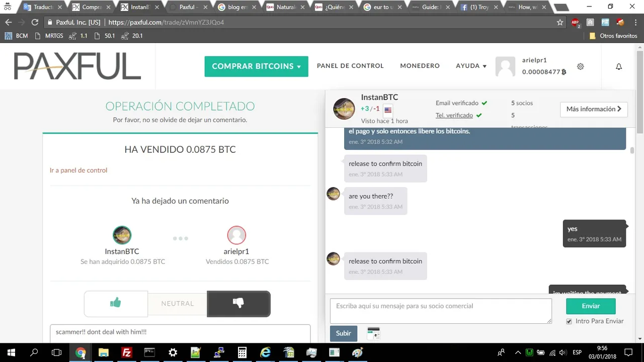This screenshot has width=644, height=362.
Task: Click the Paxful logo
Action: [x=77, y=66]
